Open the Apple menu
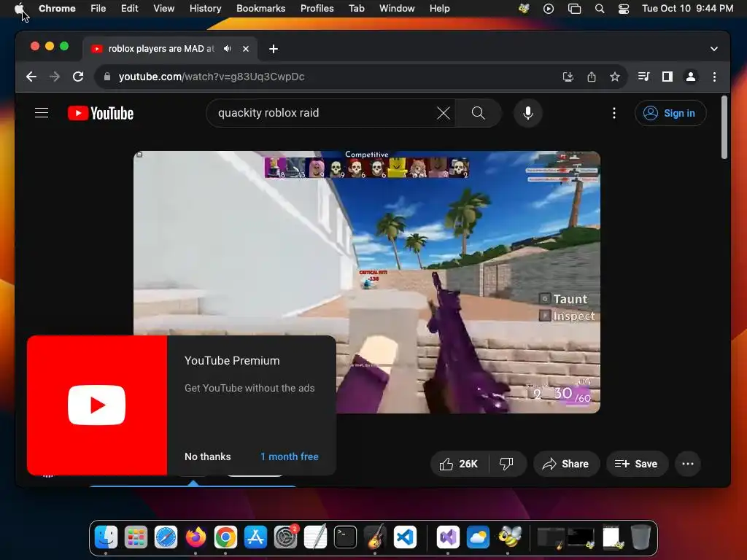 pyautogui.click(x=19, y=8)
